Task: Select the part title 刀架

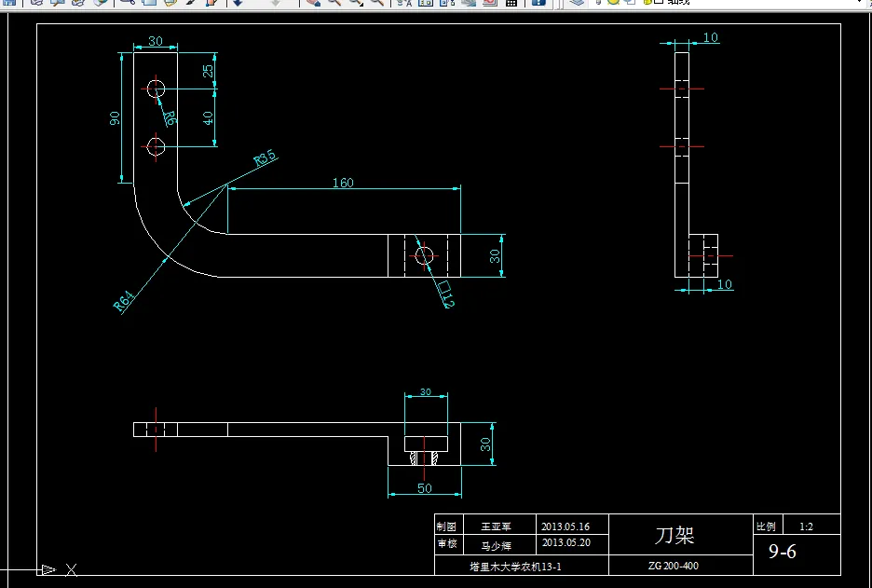Action: click(x=674, y=535)
